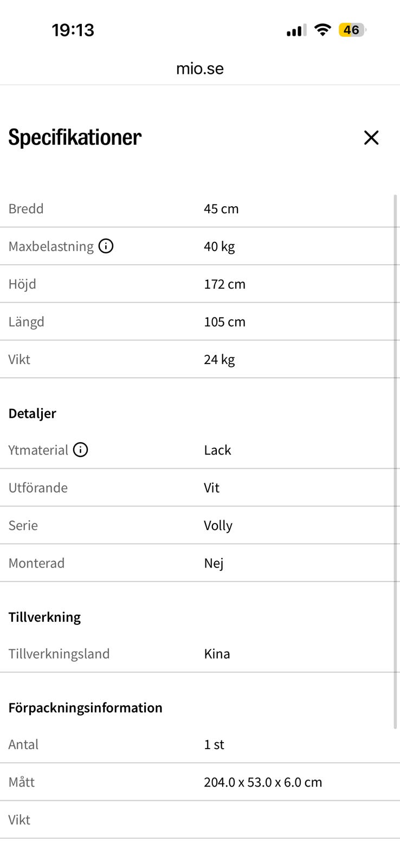Tap the battery indicator in status bar
The image size is (400, 868).
click(352, 30)
